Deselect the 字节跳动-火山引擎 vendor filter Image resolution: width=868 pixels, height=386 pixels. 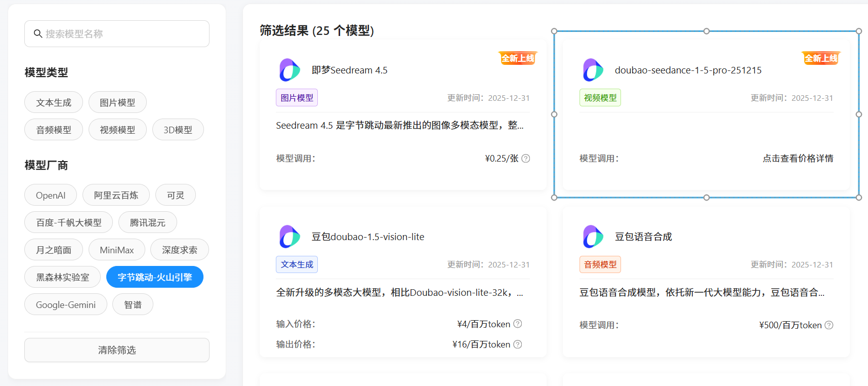[154, 277]
